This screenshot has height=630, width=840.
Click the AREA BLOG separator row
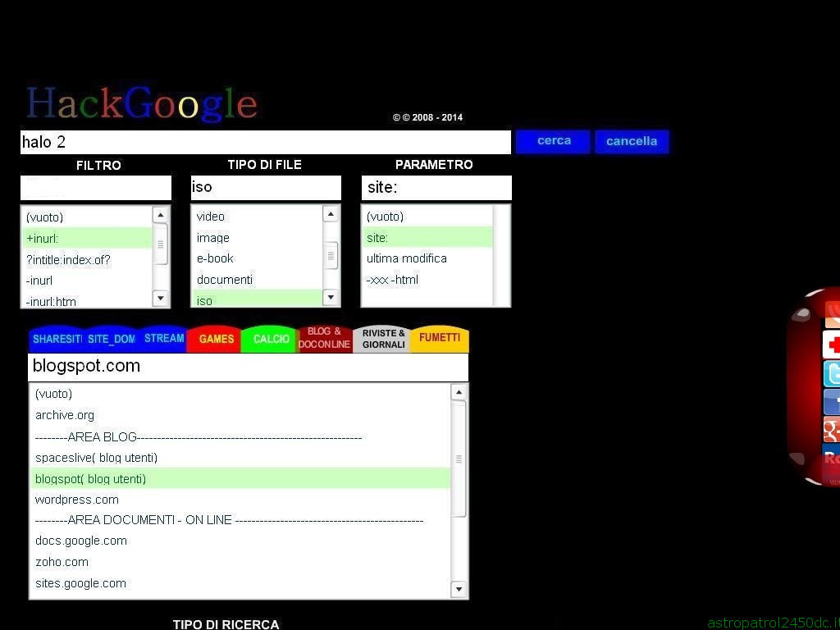(x=240, y=436)
